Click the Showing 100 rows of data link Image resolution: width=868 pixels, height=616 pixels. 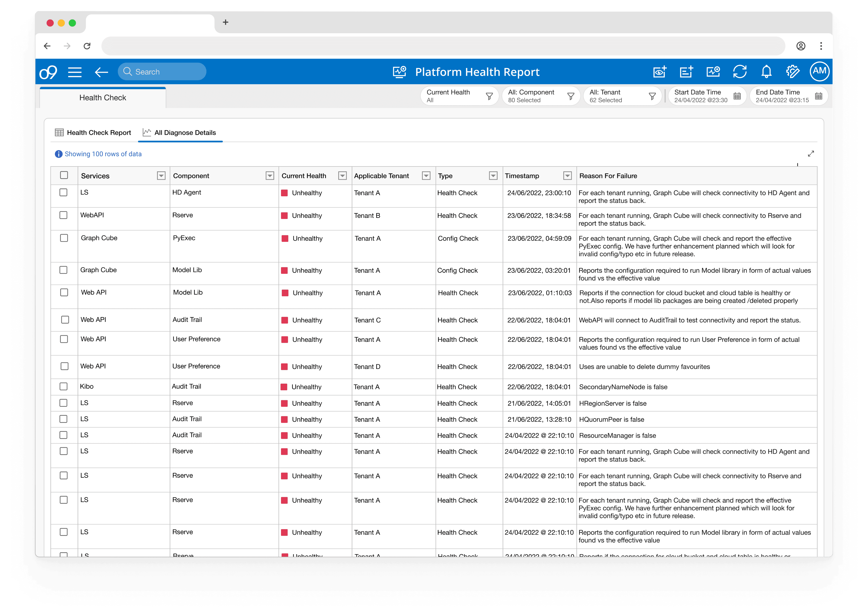coord(103,154)
